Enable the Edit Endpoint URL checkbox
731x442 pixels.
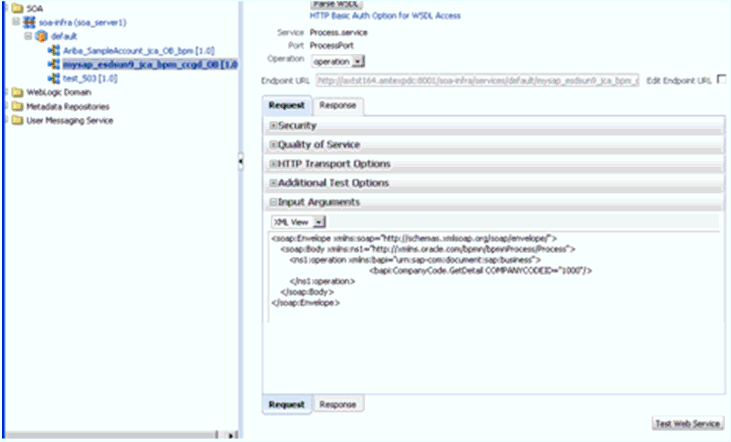click(x=721, y=79)
